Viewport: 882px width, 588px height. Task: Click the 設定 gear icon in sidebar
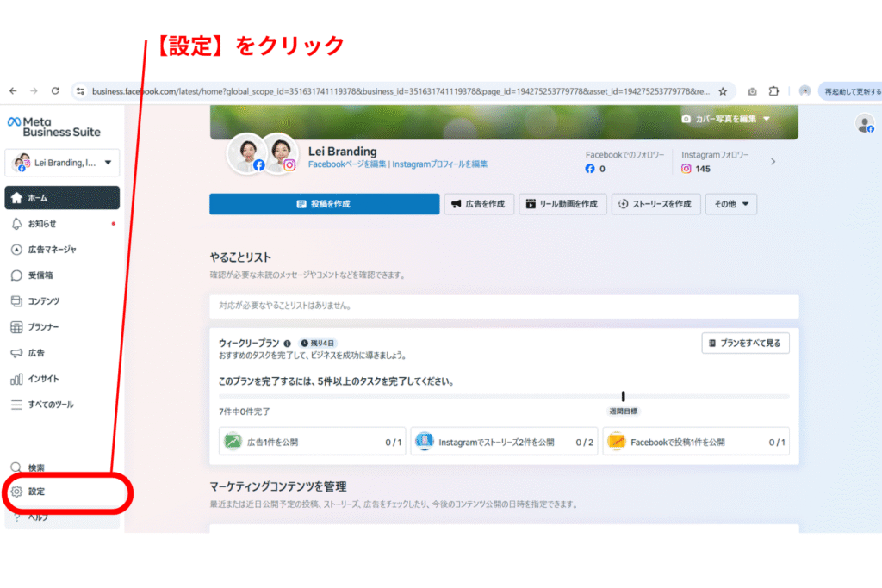click(x=16, y=492)
